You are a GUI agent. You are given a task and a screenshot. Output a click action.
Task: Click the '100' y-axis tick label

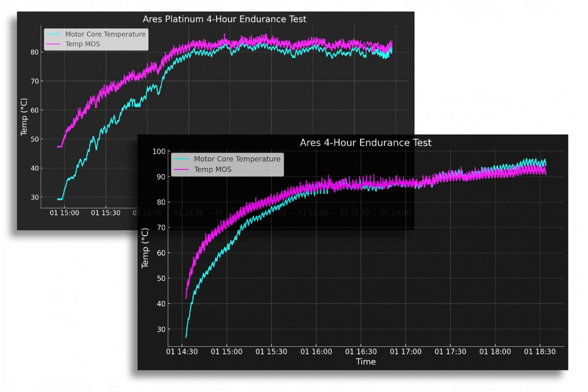point(159,151)
